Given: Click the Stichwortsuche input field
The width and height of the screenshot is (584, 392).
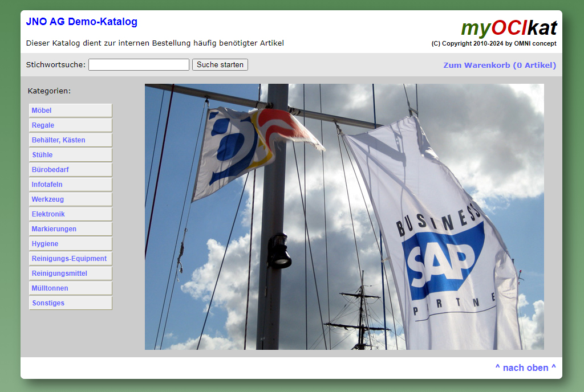Looking at the screenshot, I should (x=139, y=65).
